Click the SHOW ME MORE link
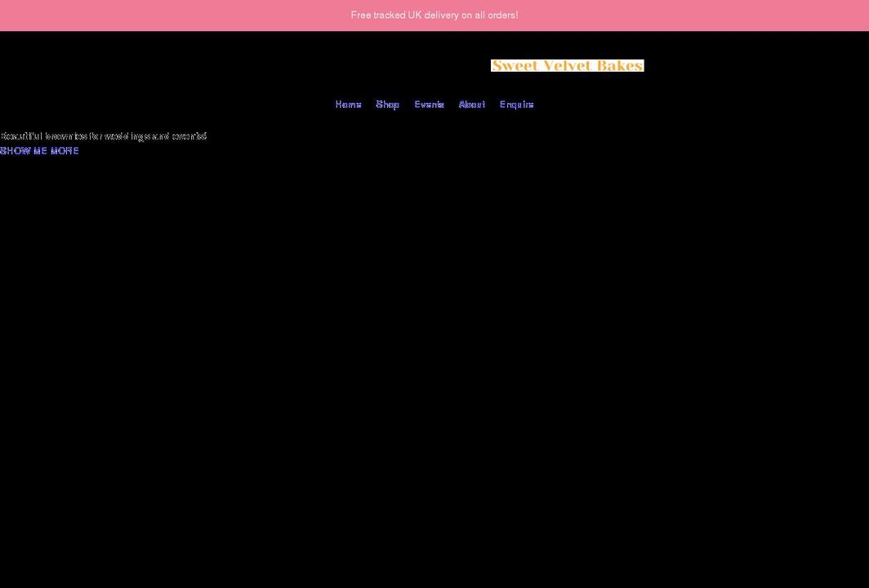The image size is (869, 588). [39, 151]
